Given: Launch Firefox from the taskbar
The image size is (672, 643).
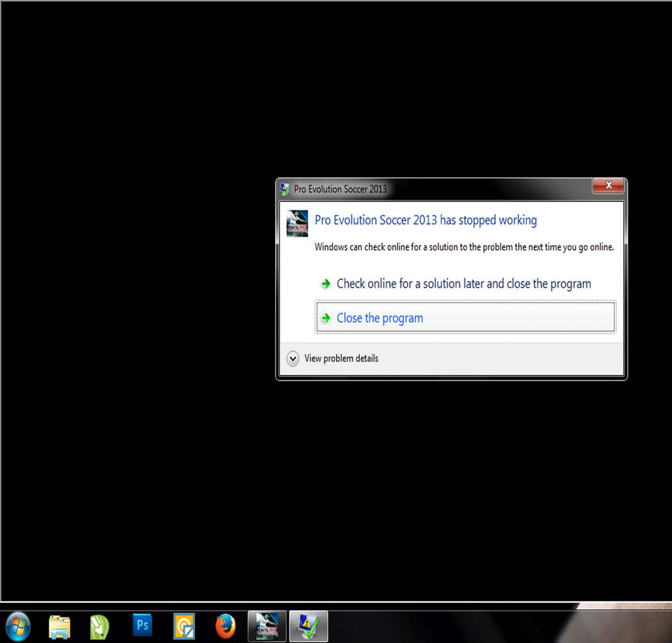Looking at the screenshot, I should (225, 626).
